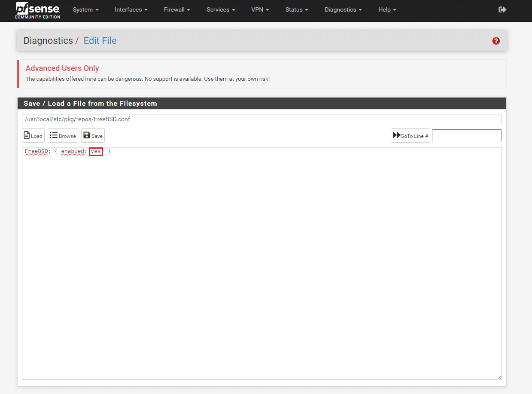Click inside the file contents text area
532x394 pixels.
pos(262,263)
